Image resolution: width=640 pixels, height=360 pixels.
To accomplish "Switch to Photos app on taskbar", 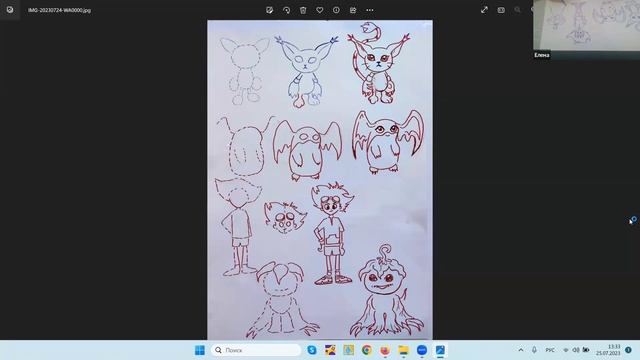I will pyautogui.click(x=440, y=350).
